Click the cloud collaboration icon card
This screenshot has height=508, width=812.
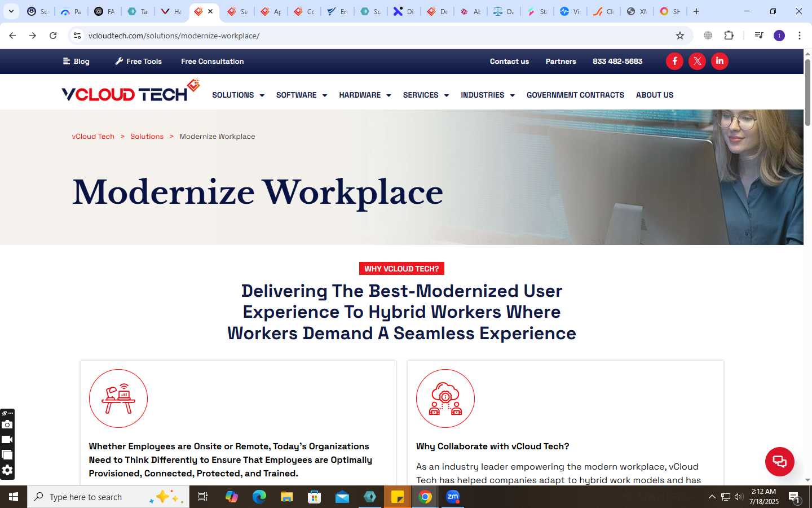(445, 398)
